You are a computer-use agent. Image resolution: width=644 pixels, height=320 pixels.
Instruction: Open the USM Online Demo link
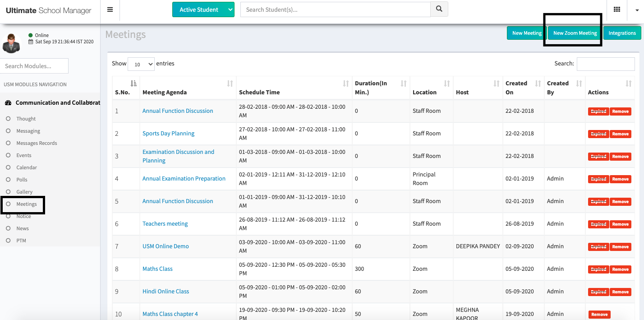(166, 246)
